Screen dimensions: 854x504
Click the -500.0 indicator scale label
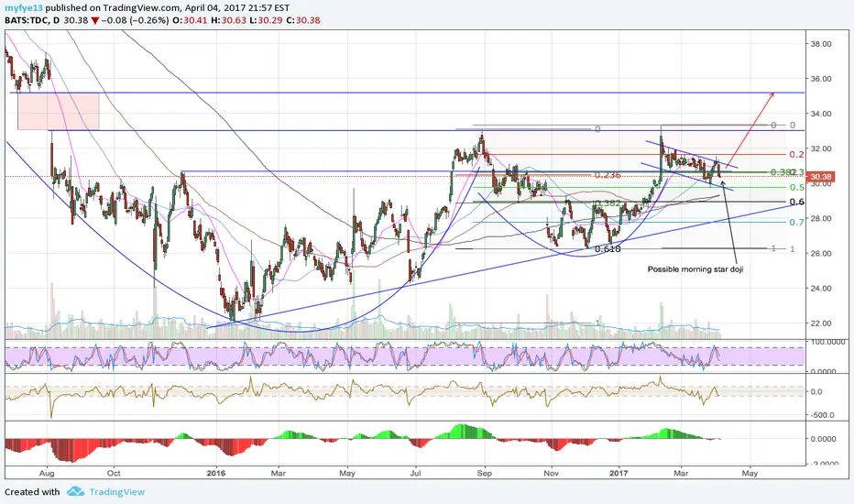pyautogui.click(x=823, y=414)
